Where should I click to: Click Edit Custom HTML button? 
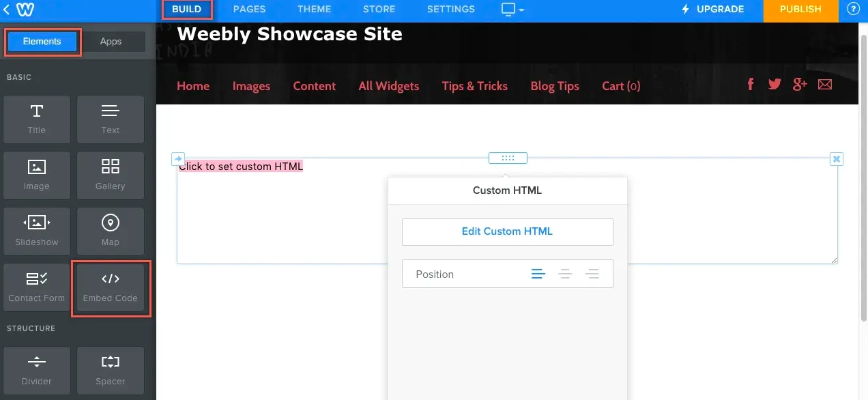point(507,231)
